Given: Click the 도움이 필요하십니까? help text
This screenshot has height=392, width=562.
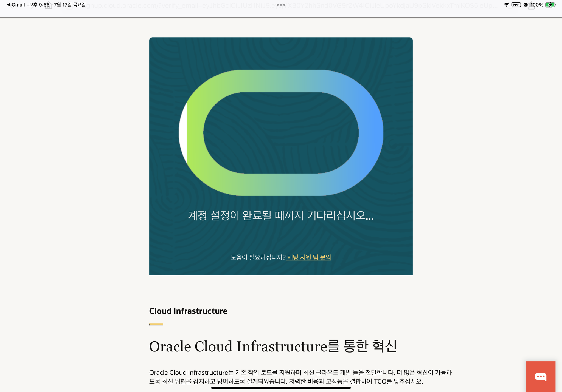Looking at the screenshot, I should [x=258, y=257].
